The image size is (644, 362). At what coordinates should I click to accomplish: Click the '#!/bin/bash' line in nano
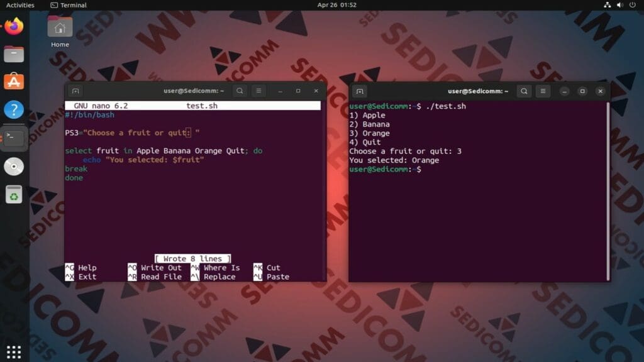click(x=89, y=115)
